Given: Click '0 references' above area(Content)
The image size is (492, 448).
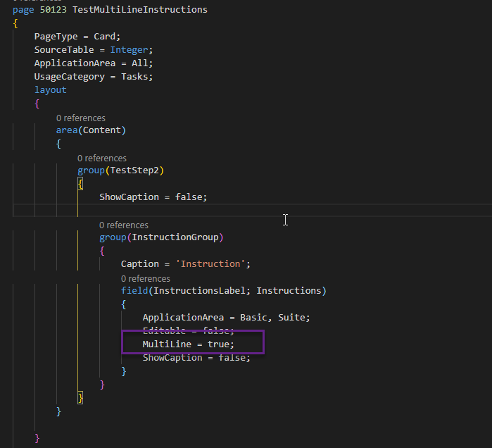Looking at the screenshot, I should [x=80, y=118].
